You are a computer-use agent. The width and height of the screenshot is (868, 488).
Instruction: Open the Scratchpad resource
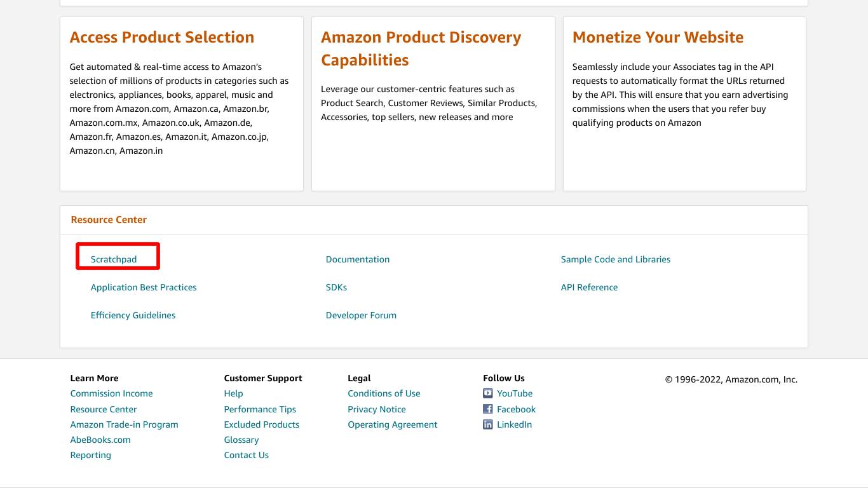[x=114, y=259]
